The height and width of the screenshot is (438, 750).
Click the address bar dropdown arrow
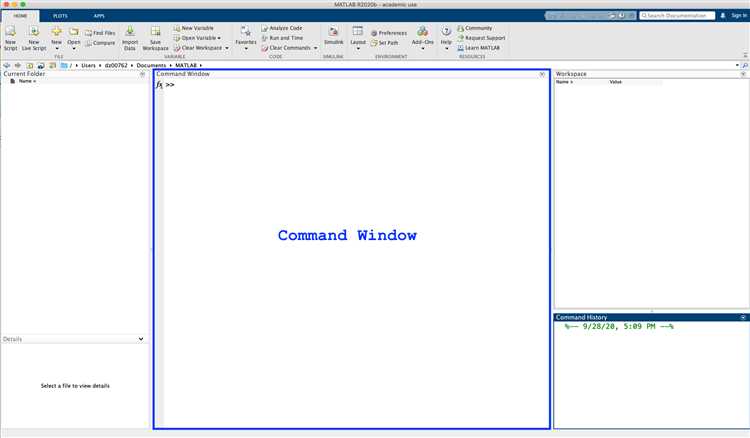(x=737, y=65)
